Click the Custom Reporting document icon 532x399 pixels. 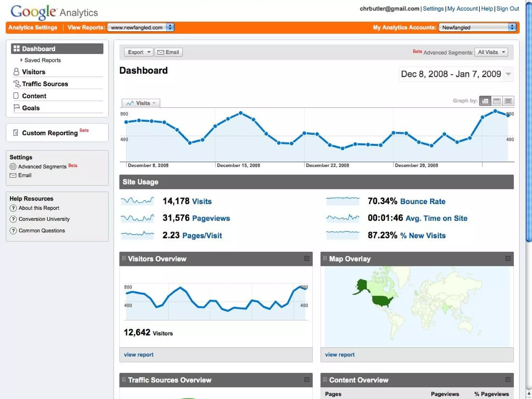(x=16, y=133)
